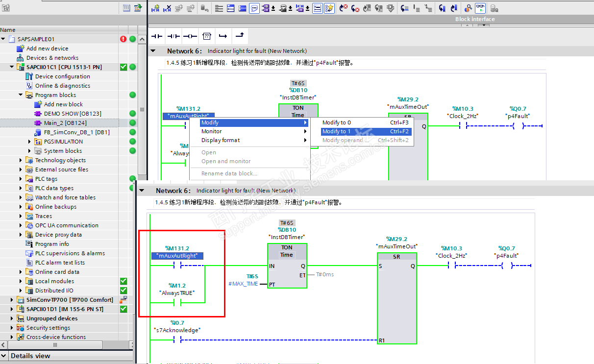Viewport: 594px width, 364px height.
Task: Toggle the speech bubble comments button
Action: pos(254,8)
